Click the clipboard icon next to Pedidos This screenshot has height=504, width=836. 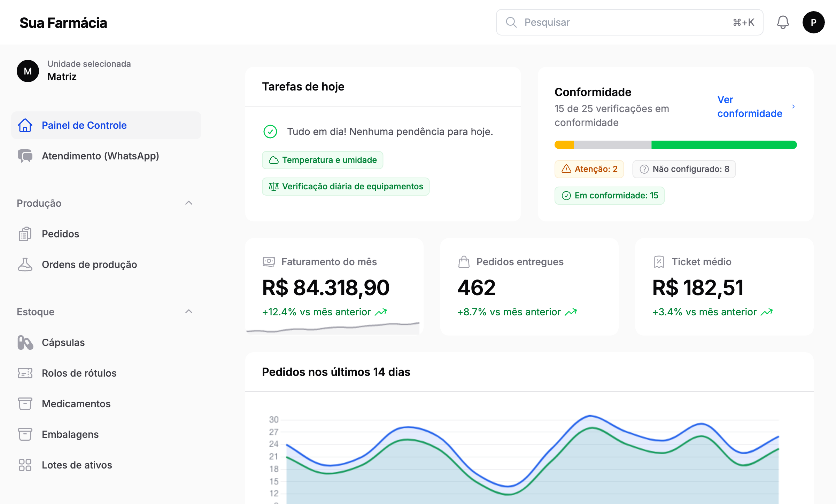[25, 234]
